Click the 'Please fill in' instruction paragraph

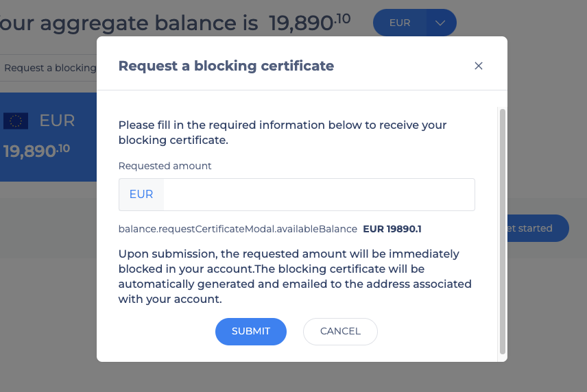[283, 132]
